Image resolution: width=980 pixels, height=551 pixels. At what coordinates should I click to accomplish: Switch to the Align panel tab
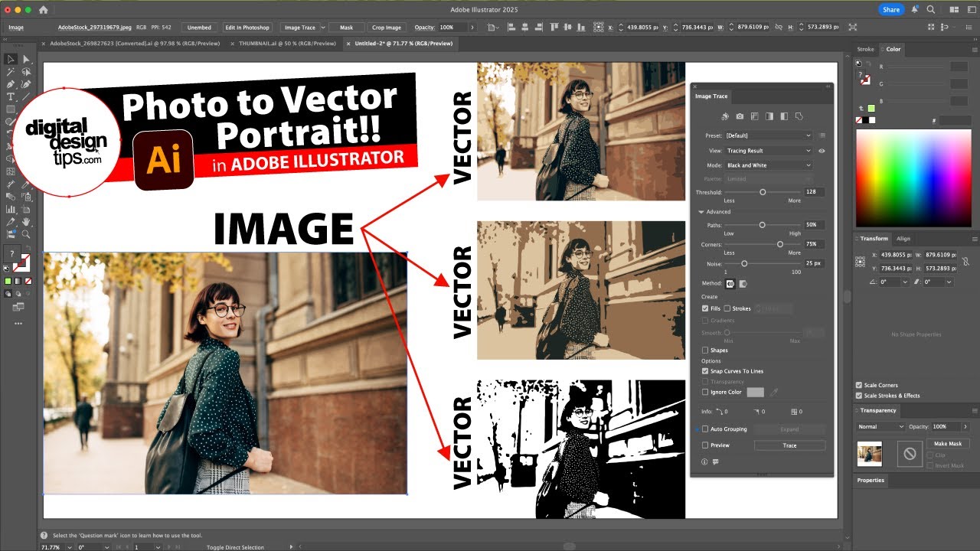point(903,239)
